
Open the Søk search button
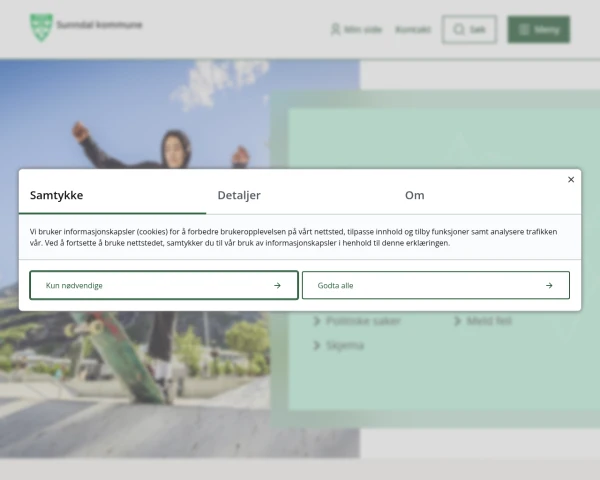click(470, 29)
